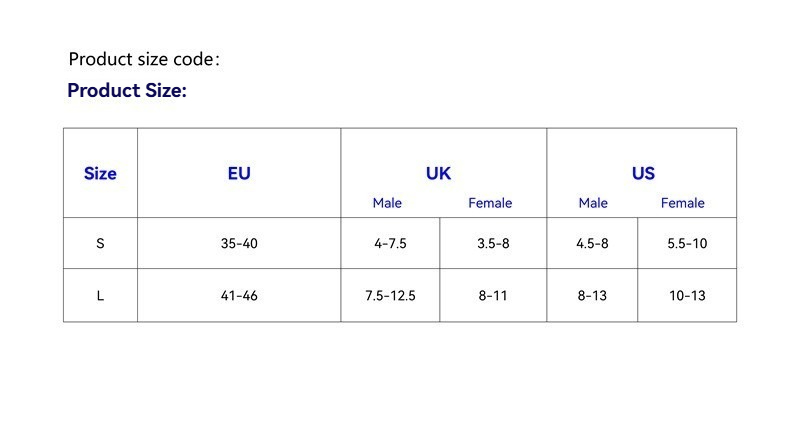Viewport: 800px width, 427px height.
Task: Click the UK male '7.5-12.5' cell
Action: (390, 296)
